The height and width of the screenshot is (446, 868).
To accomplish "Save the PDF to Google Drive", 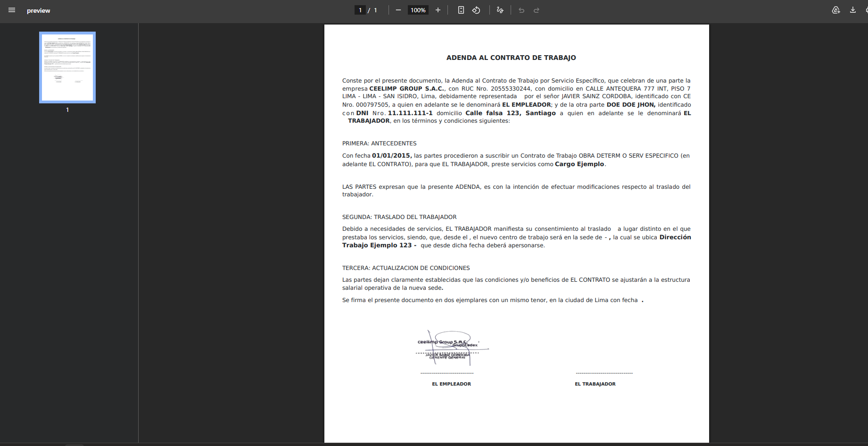I will pyautogui.click(x=836, y=10).
